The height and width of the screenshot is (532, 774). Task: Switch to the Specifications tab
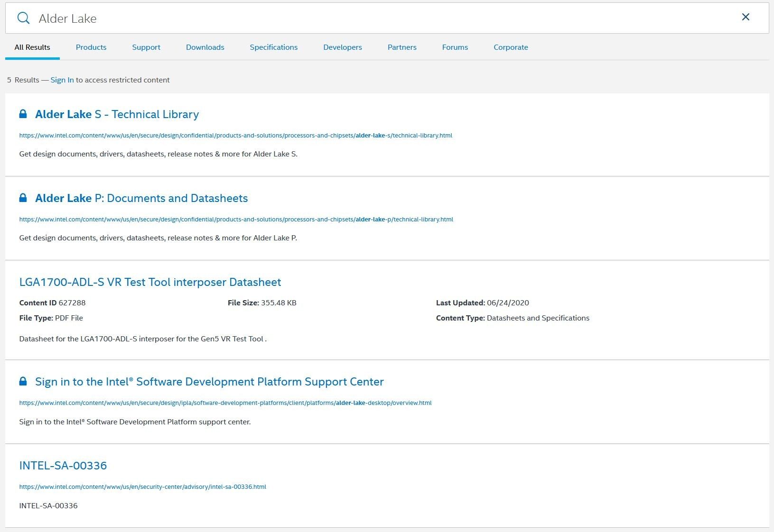tap(274, 47)
